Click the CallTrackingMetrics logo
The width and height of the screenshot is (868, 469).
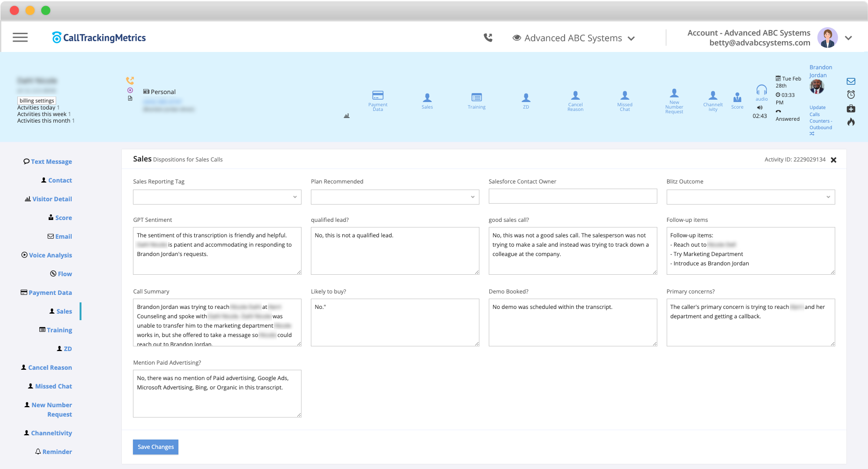click(x=99, y=37)
